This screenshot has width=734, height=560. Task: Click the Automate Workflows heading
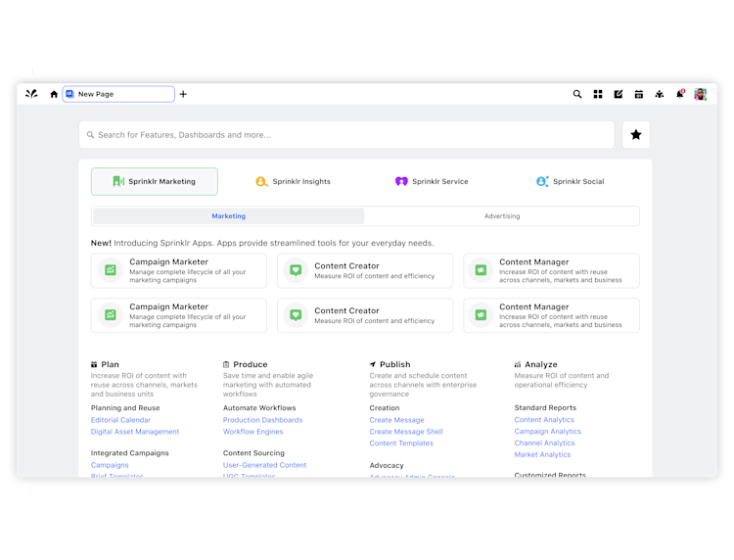[259, 408]
